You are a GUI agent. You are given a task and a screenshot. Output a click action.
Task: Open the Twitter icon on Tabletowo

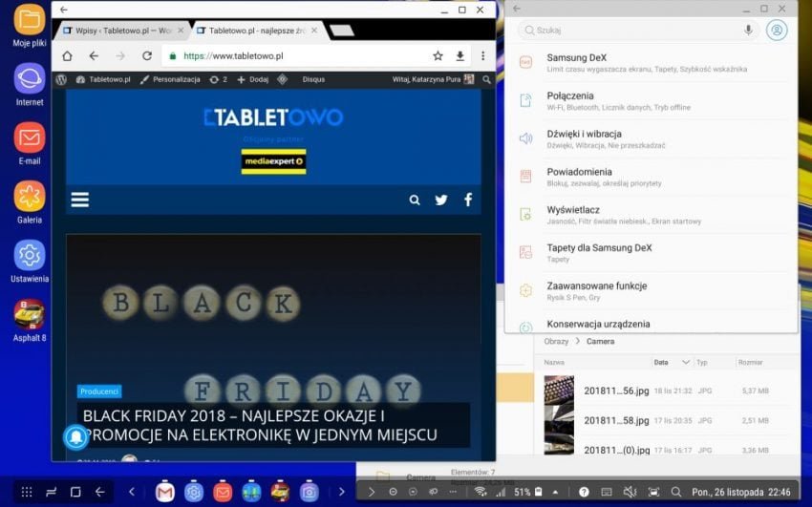pos(441,200)
